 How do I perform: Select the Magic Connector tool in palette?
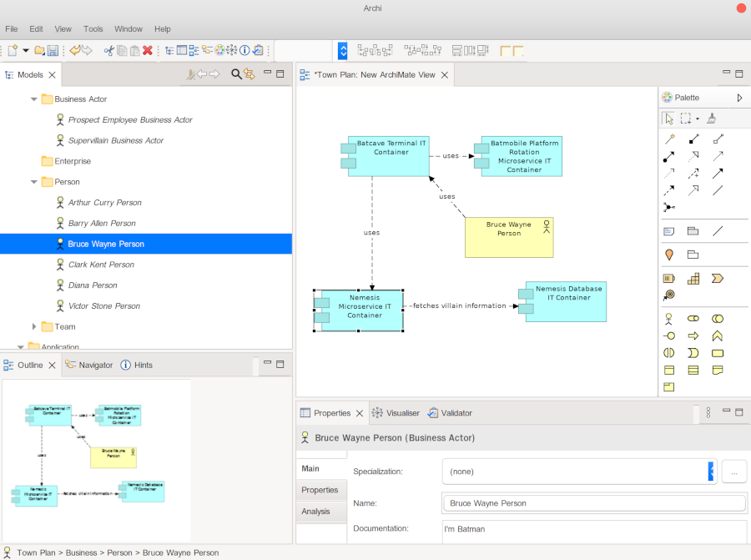point(669,139)
